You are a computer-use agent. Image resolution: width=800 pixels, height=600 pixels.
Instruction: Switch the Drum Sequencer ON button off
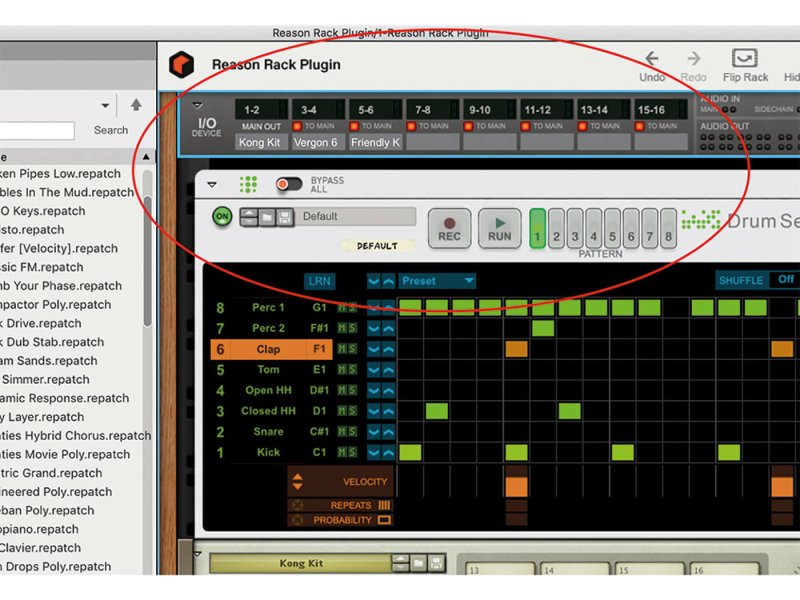tap(222, 217)
